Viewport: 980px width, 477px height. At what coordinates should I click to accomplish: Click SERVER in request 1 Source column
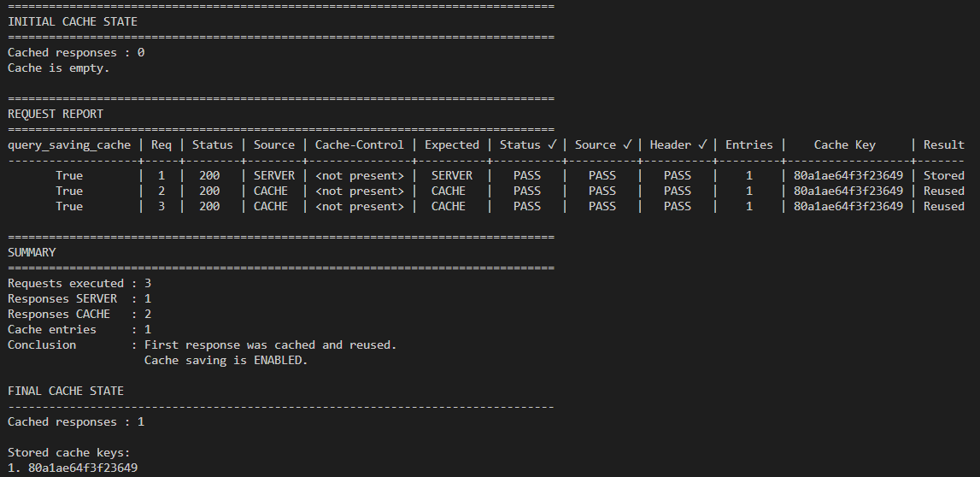273,176
